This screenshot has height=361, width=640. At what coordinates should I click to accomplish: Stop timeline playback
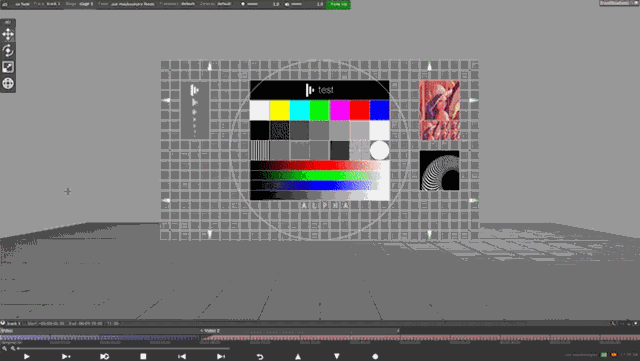pyautogui.click(x=143, y=357)
